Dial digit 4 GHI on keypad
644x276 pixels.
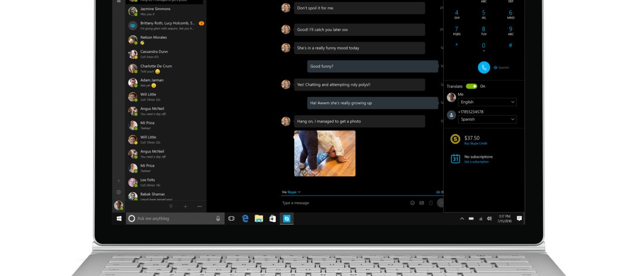coord(457,14)
